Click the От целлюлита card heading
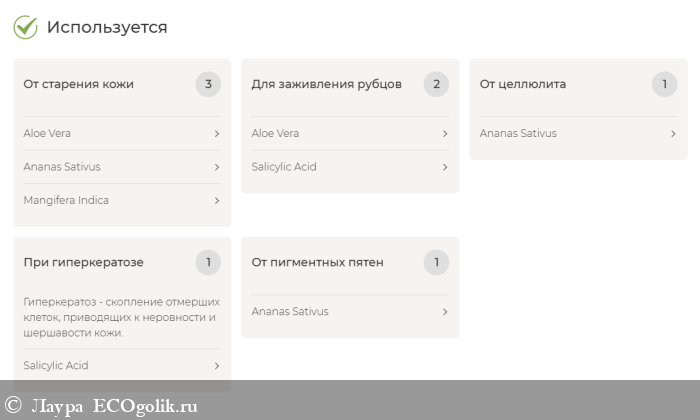The height and width of the screenshot is (420, 700). tap(522, 84)
